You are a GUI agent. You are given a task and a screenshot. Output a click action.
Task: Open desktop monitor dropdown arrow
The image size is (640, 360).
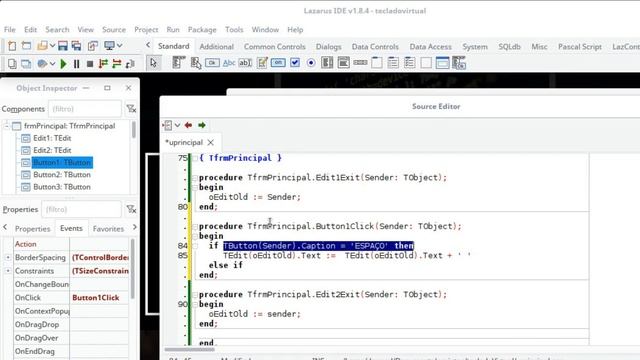click(x=120, y=46)
